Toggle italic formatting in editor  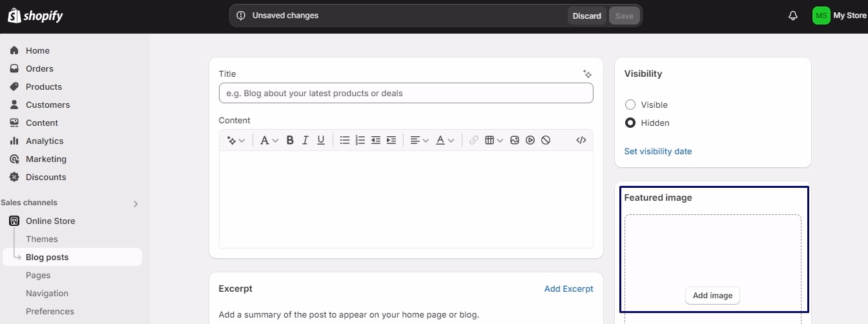305,140
